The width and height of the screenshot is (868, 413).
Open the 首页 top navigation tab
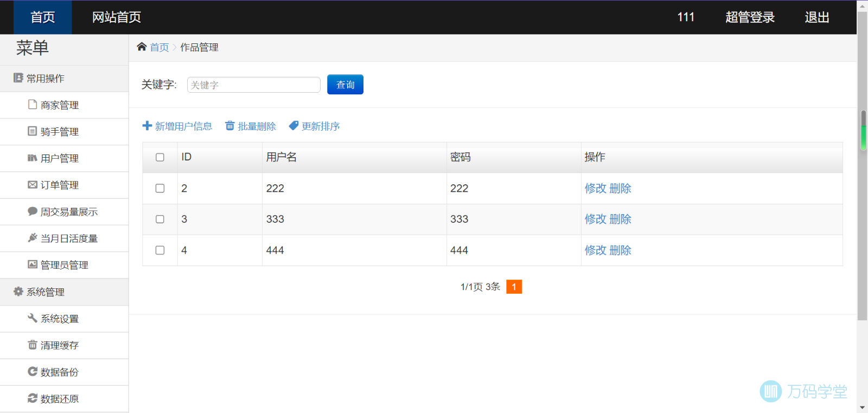tap(43, 17)
